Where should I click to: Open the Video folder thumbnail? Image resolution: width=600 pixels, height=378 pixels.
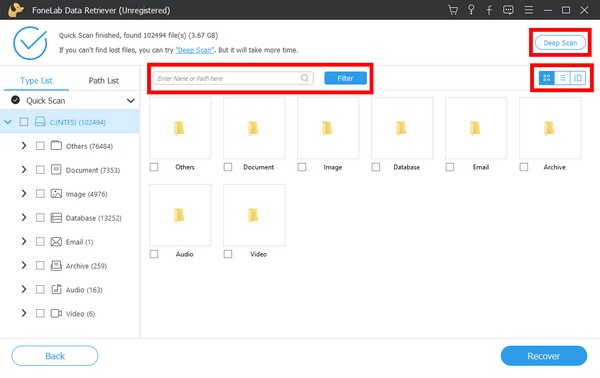pos(254,215)
